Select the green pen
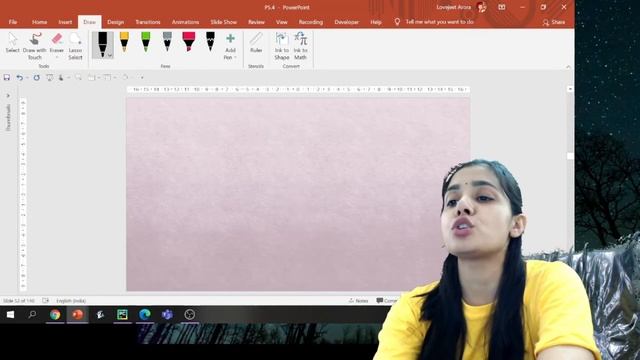The height and width of the screenshot is (360, 640). (146, 42)
